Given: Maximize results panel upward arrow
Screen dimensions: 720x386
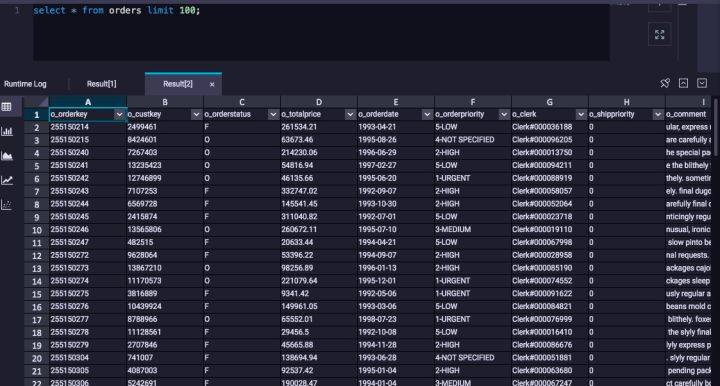Looking at the screenshot, I should coord(683,83).
